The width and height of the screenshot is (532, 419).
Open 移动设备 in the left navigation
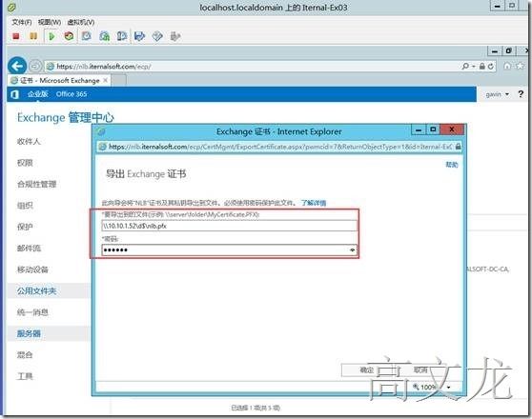pos(33,269)
